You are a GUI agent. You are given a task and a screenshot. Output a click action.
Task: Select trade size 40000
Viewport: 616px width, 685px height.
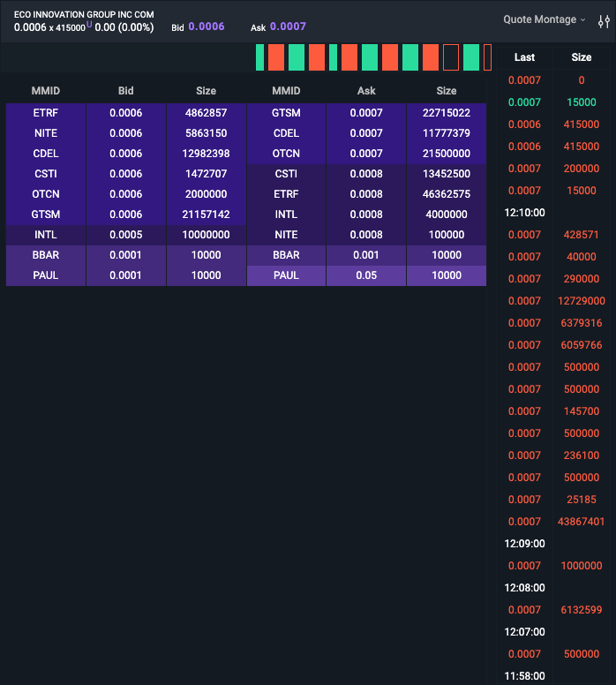click(581, 257)
